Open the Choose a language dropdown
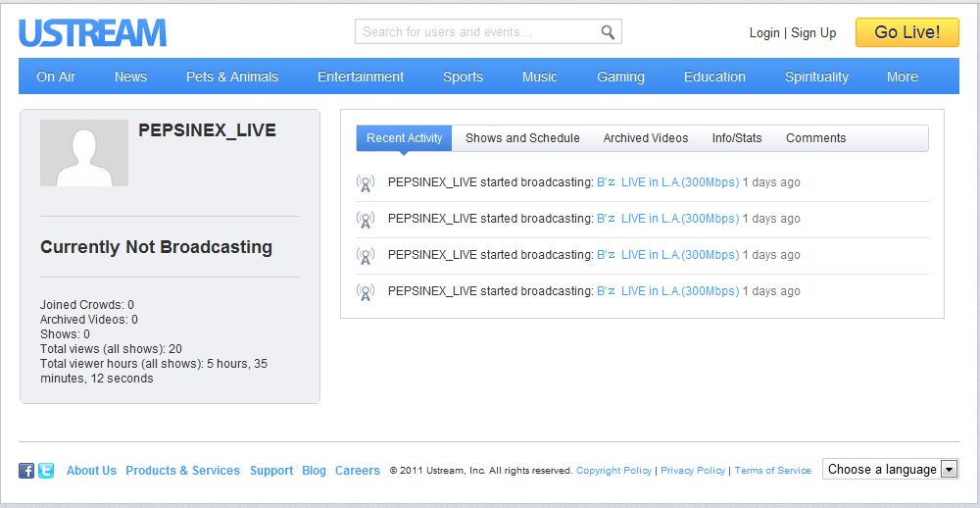This screenshot has width=980, height=508. pyautogui.click(x=891, y=469)
